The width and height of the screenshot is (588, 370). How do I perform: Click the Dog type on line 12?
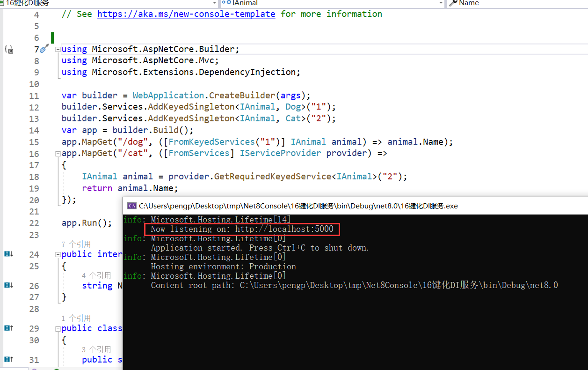click(293, 107)
